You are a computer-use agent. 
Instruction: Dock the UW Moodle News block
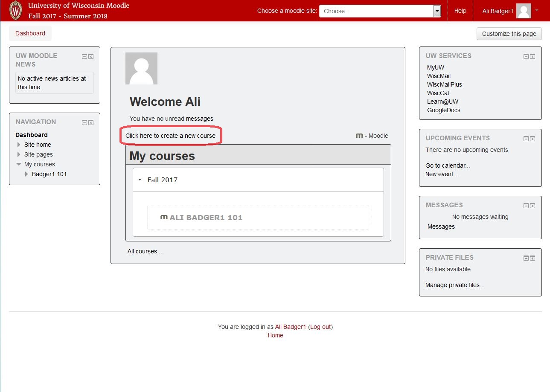(x=91, y=56)
